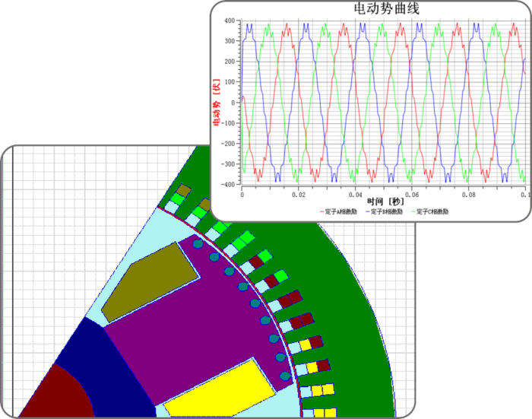Click the x-axis tick value 0.04
532x419 pixels.
355,195
